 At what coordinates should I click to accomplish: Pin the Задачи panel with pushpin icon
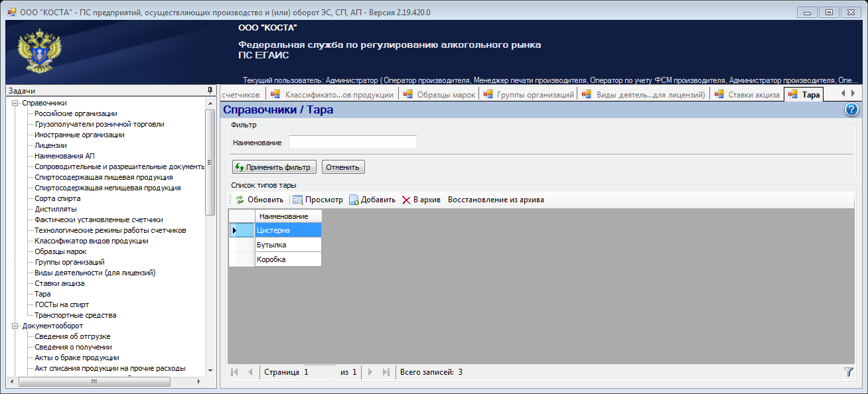[210, 90]
